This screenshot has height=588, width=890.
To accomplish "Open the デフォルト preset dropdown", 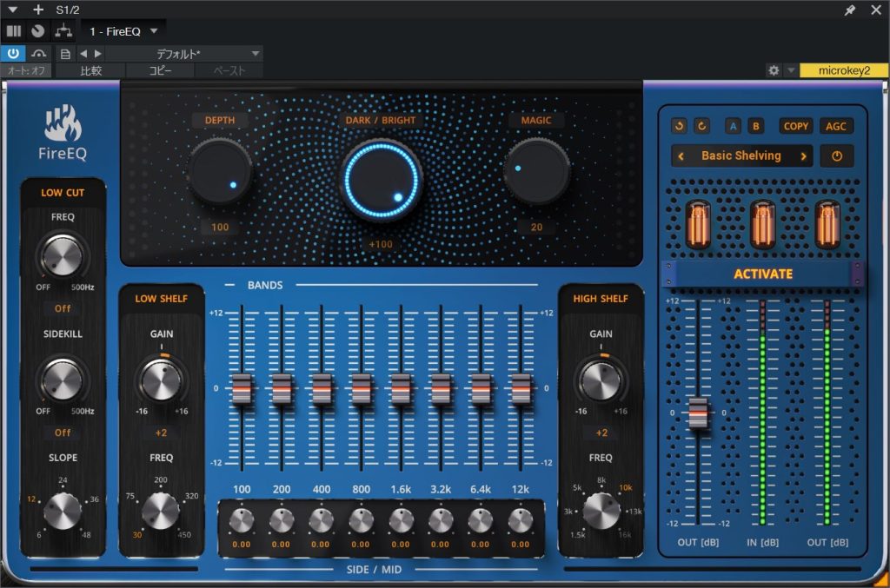I will (x=184, y=54).
